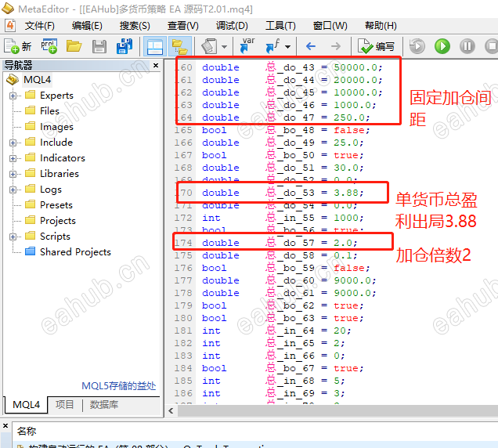Image resolution: width=498 pixels, height=448 pixels.
Task: Click the New project toolbar icon
Action: [x=49, y=46]
